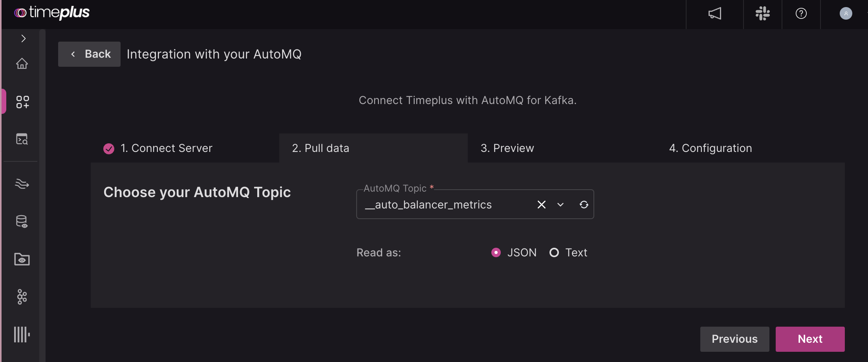Open the external tables database icon
868x362 pixels.
click(x=22, y=221)
